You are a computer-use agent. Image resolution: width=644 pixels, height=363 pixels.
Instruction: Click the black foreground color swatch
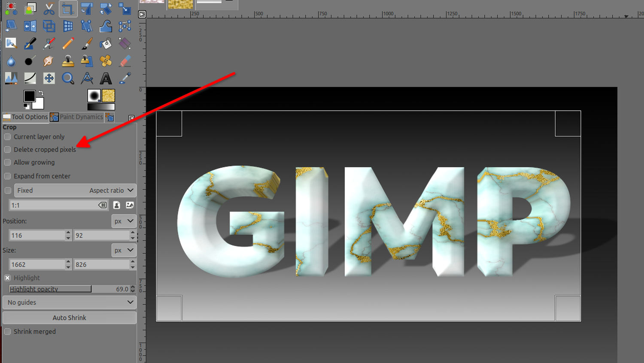(x=30, y=96)
